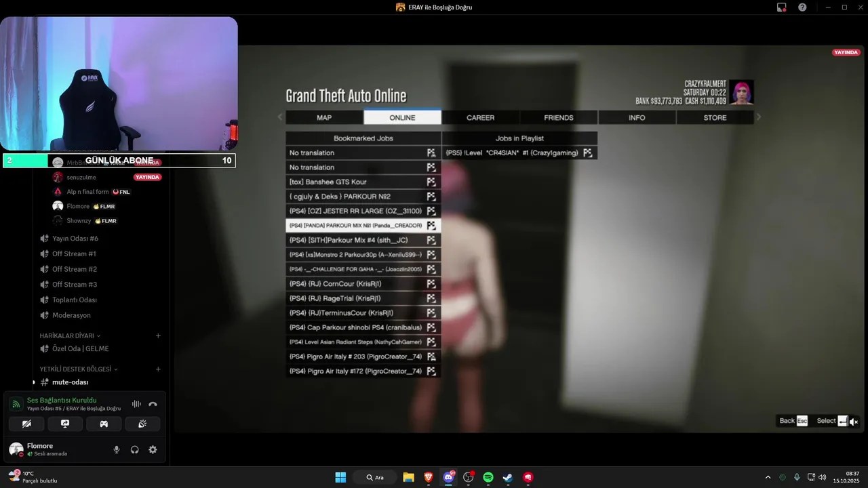Click the Select prompt with enter key

(x=832, y=421)
